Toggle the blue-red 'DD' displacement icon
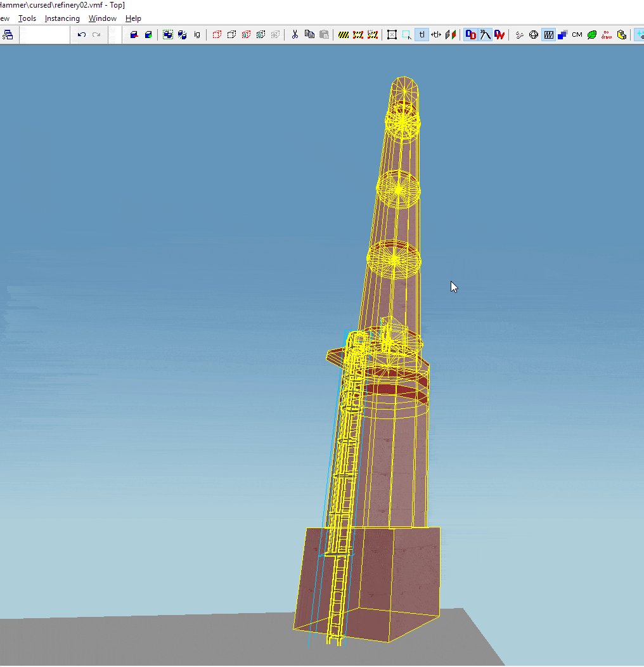Screen dimensions: 644x667 (x=470, y=34)
